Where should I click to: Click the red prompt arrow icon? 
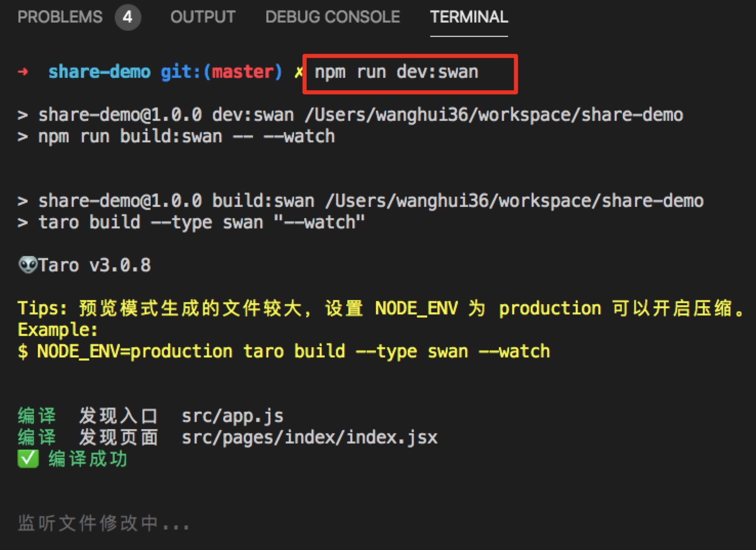tap(23, 72)
